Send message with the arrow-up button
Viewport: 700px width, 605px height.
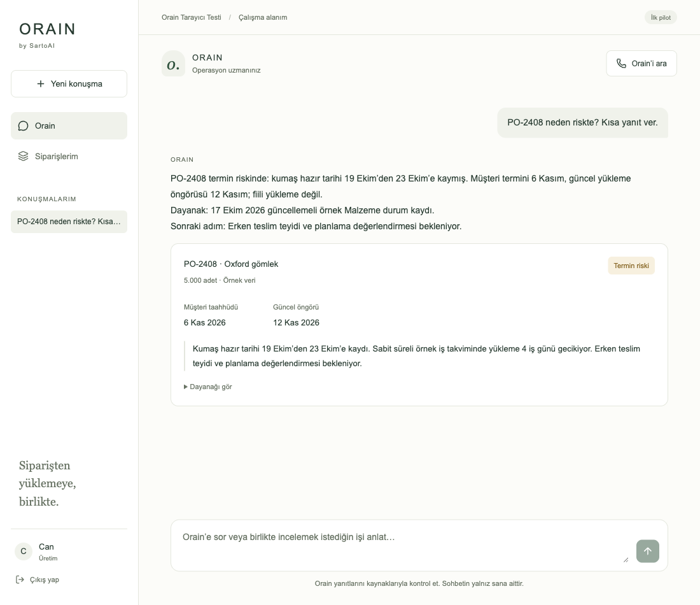coord(648,551)
